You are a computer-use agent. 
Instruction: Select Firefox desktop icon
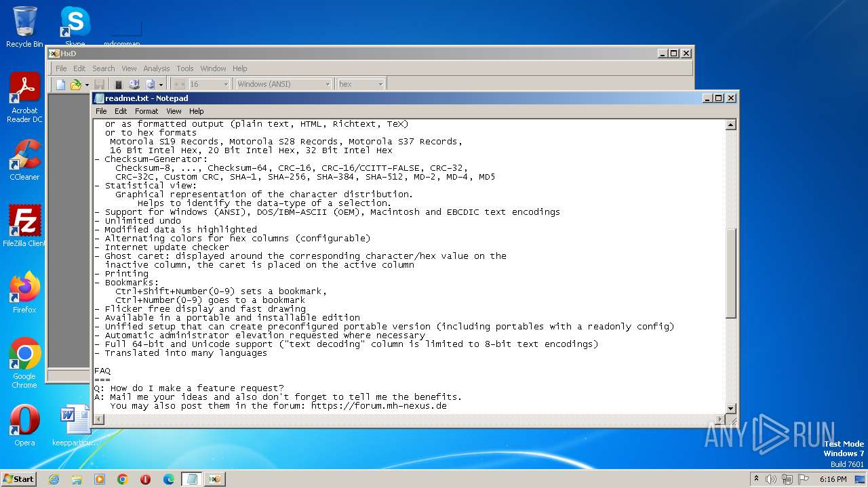(x=24, y=293)
